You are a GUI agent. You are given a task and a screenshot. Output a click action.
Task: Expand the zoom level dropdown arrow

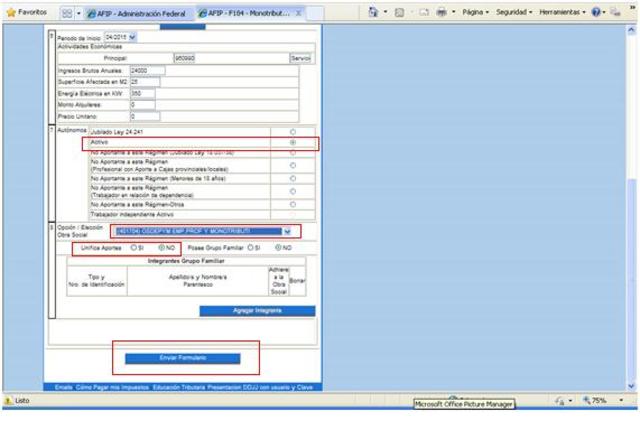click(x=621, y=401)
